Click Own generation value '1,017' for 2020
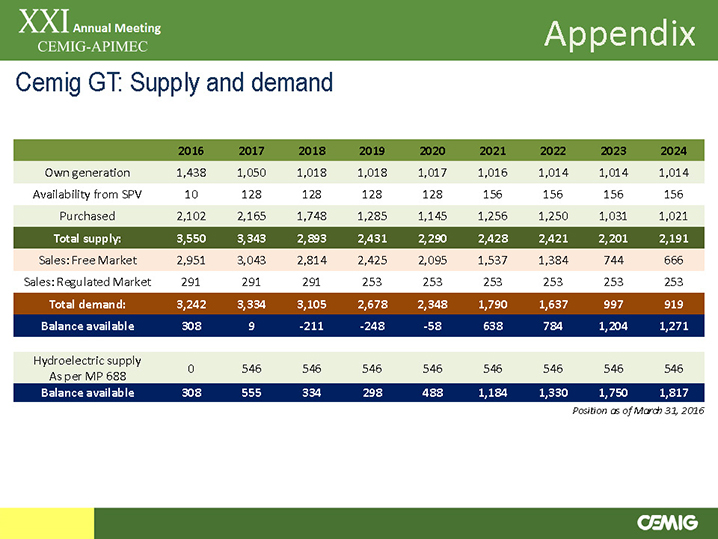 tap(432, 173)
